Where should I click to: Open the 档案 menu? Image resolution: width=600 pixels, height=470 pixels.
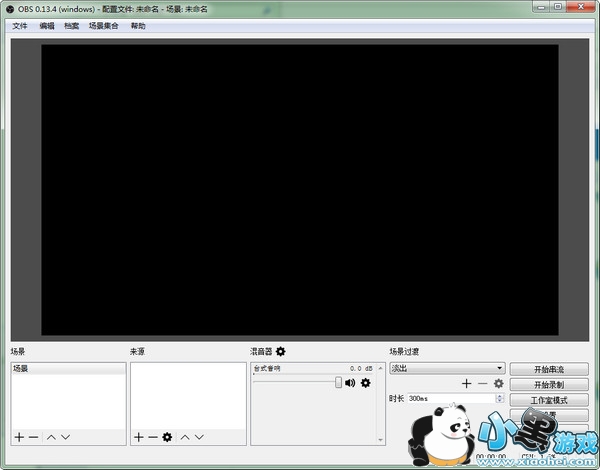point(72,26)
